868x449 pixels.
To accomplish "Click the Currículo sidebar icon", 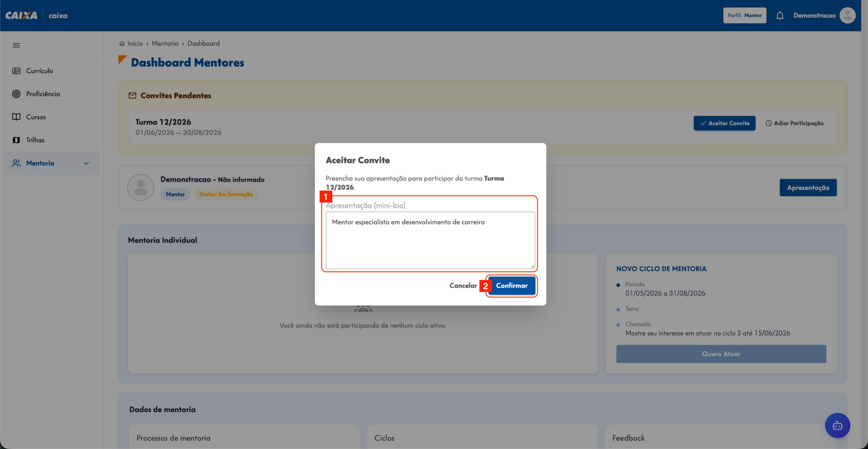I will pos(16,71).
